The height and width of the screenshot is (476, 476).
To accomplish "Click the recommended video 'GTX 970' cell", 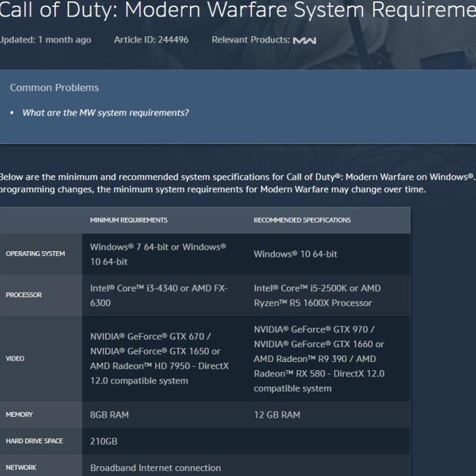I will click(x=328, y=358).
